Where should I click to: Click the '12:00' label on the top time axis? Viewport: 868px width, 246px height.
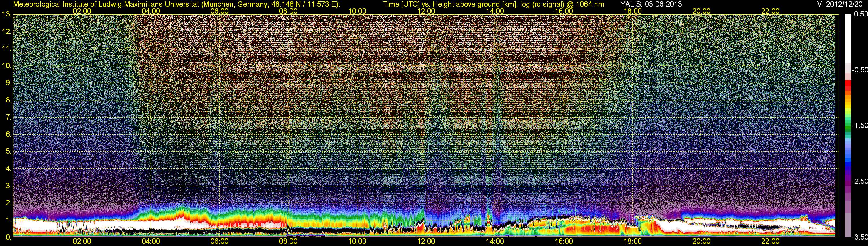[426, 11]
